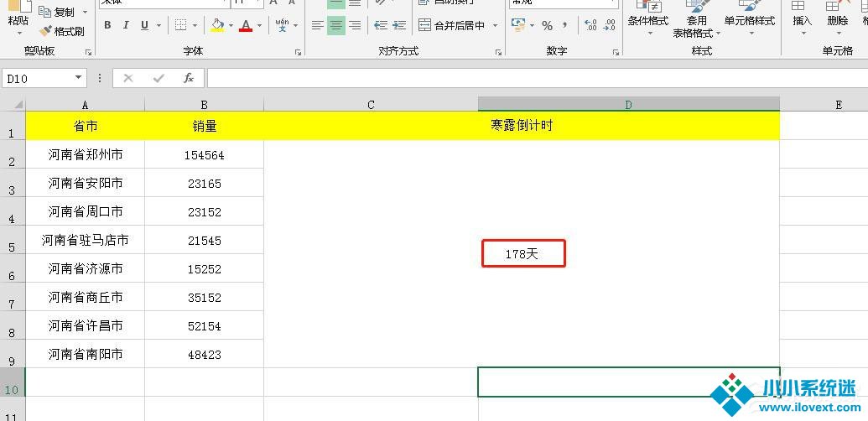Apply cell borders icon
The width and height of the screenshot is (868, 421).
click(180, 25)
